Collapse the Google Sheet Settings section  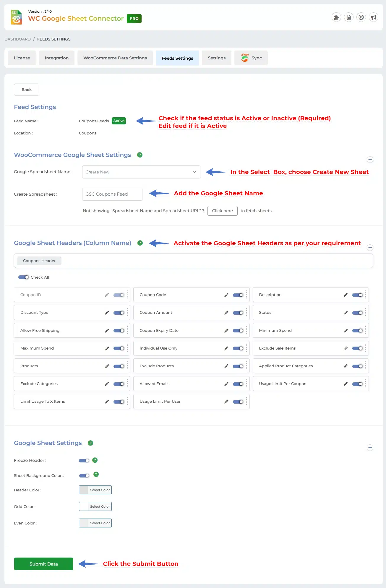click(x=370, y=448)
